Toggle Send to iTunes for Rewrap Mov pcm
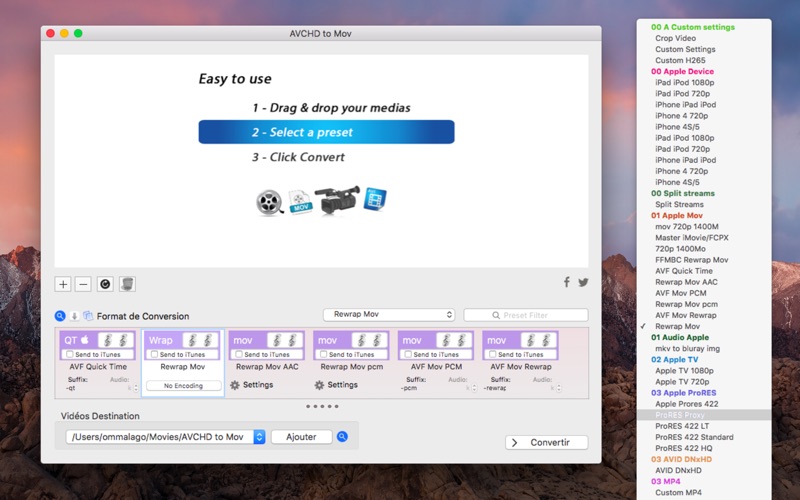The width and height of the screenshot is (800, 500). click(x=323, y=354)
